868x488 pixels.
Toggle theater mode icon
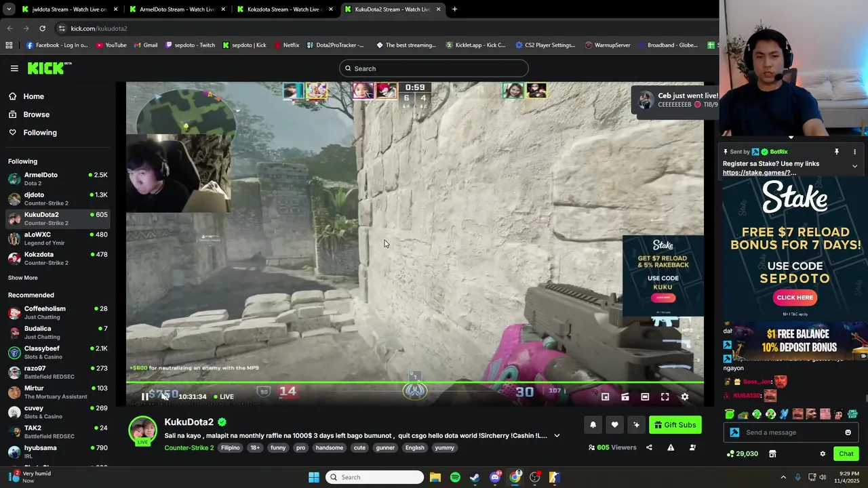coord(645,396)
